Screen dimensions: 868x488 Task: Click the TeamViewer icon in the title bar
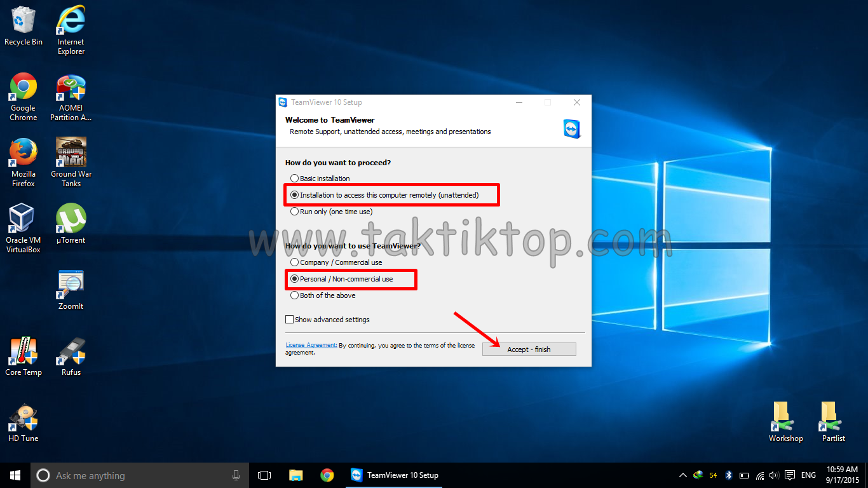point(282,102)
